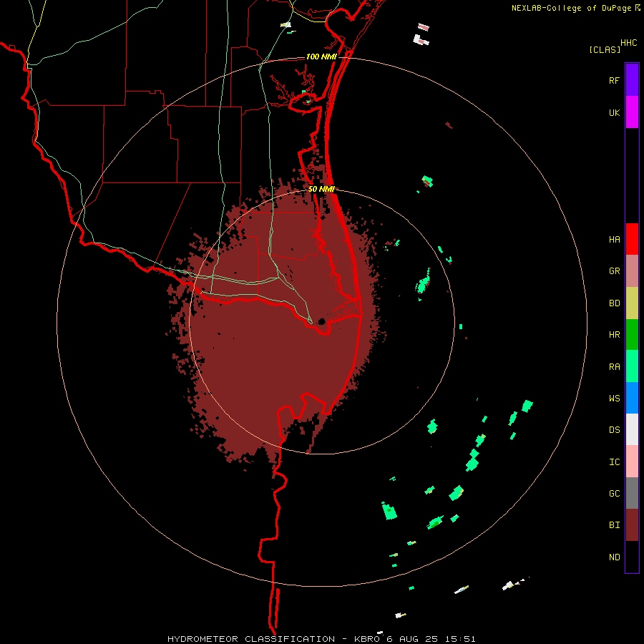644x644 pixels.
Task: Click the KBRO station identifier in the caption
Action: (x=367, y=639)
